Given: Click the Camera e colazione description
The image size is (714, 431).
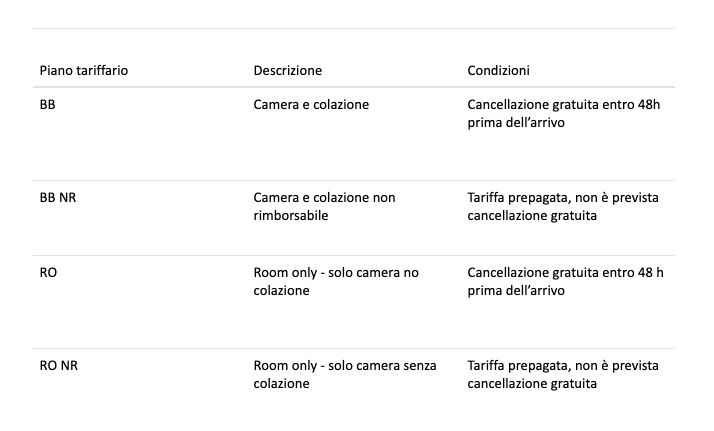Looking at the screenshot, I should [311, 105].
